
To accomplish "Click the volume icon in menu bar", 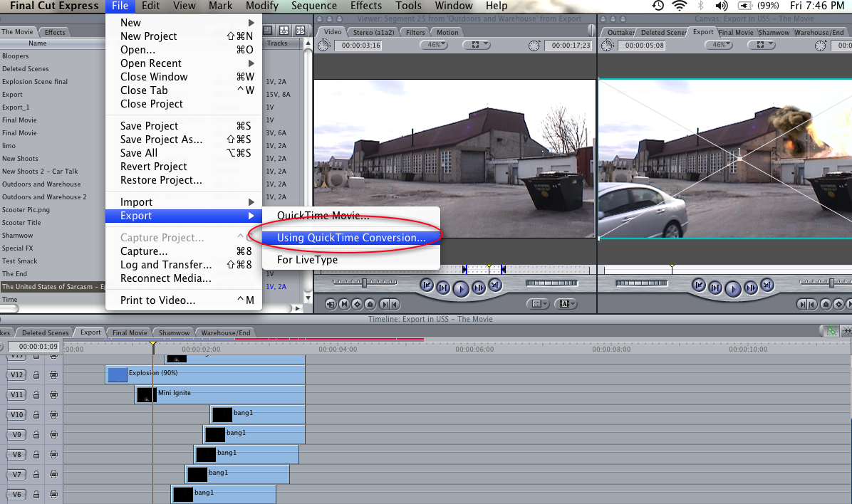I will pyautogui.click(x=722, y=6).
